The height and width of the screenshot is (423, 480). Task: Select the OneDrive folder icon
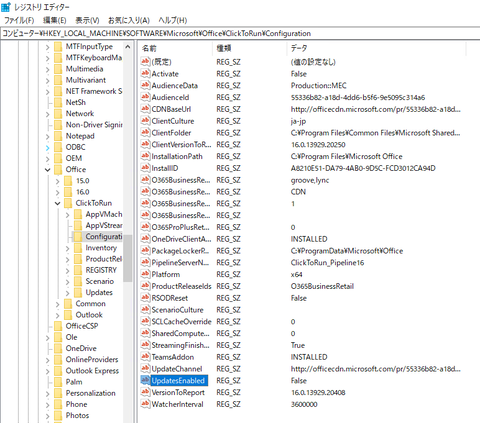[x=58, y=348]
